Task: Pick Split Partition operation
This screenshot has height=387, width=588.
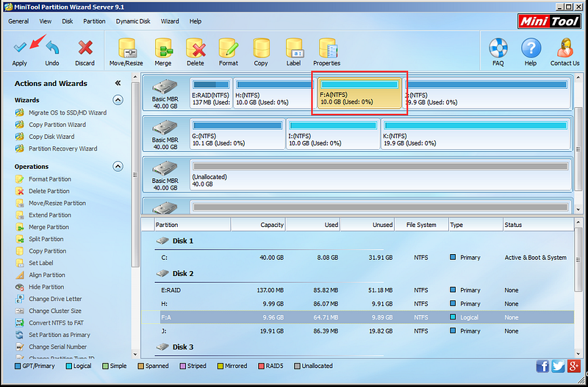Action: click(40, 239)
